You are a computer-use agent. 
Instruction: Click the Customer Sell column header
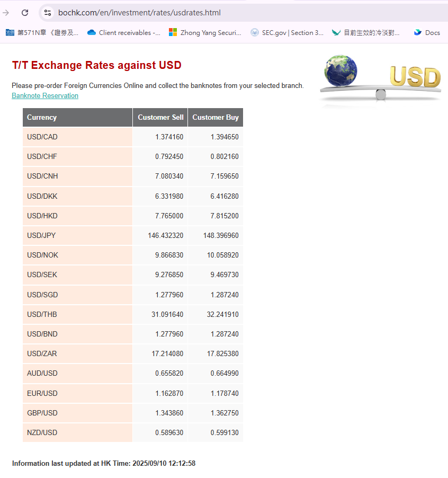(x=160, y=118)
